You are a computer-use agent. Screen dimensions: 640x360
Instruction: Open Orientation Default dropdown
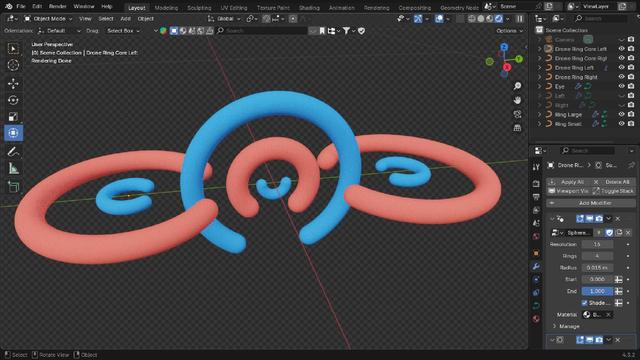59,31
